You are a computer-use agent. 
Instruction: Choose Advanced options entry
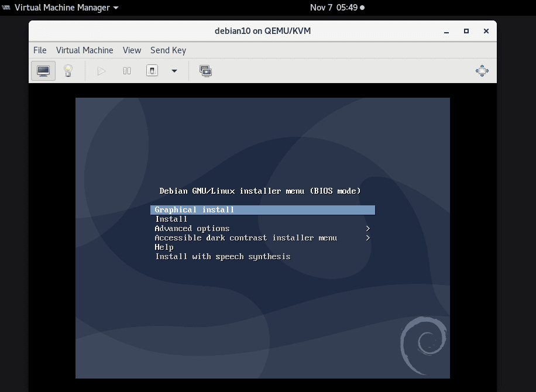tap(192, 228)
